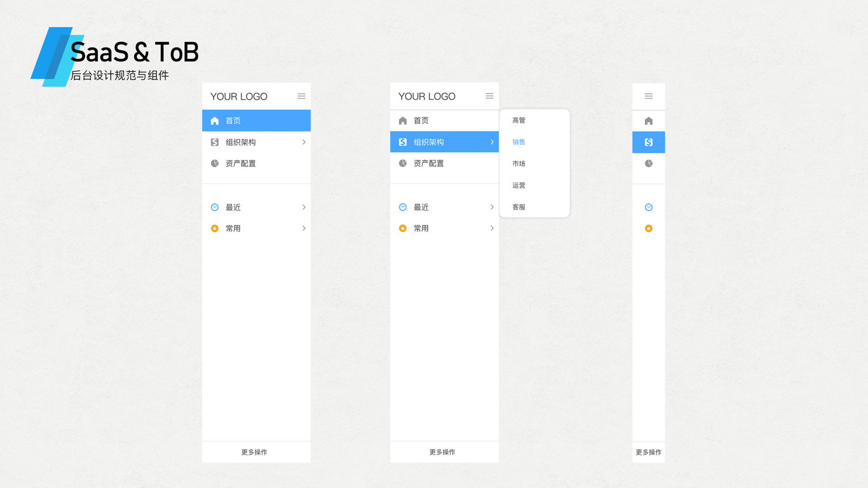Expand 常用 chevron in left sidebar
The height and width of the screenshot is (488, 868).
[x=304, y=228]
